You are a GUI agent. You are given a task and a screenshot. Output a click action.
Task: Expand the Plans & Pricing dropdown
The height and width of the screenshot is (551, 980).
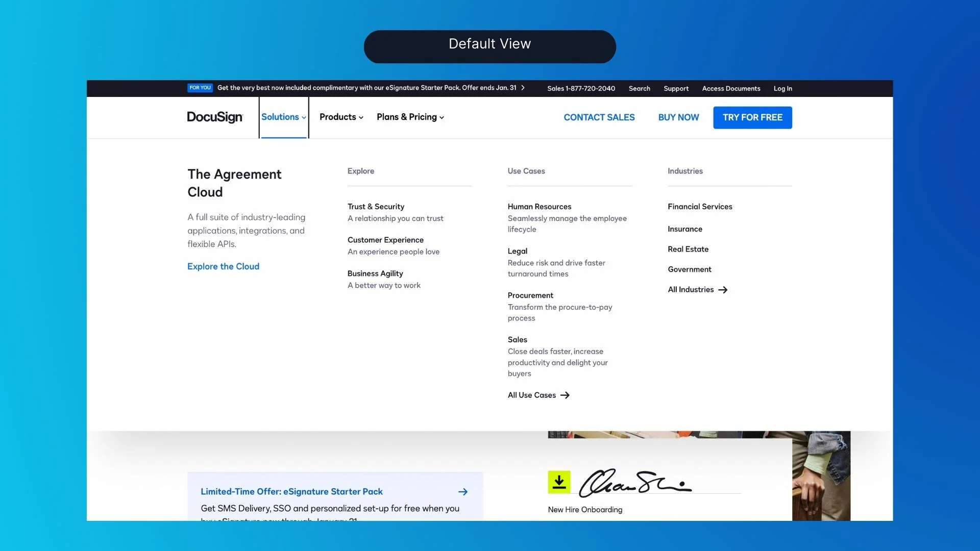point(410,117)
